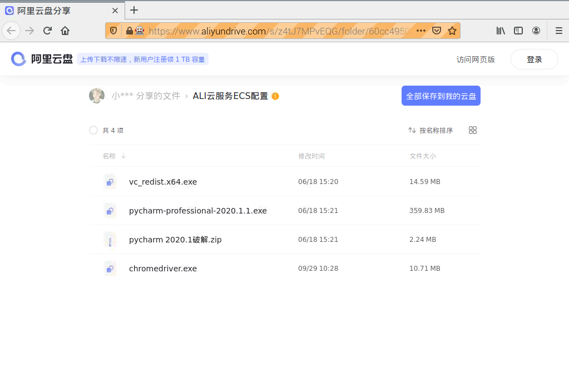
Task: Close the 阿里云盘分享 tab
Action: (115, 11)
